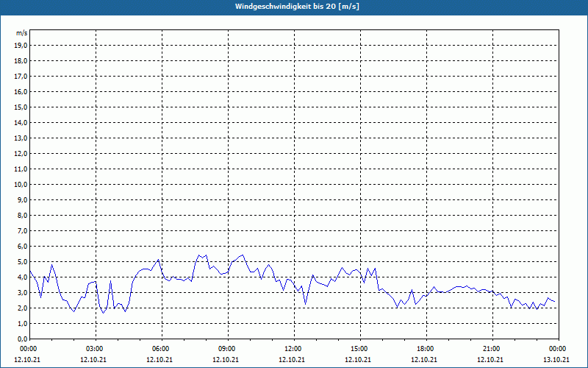Click the wind speed peak near 09:40
This screenshot has height=368, width=588.
point(243,255)
